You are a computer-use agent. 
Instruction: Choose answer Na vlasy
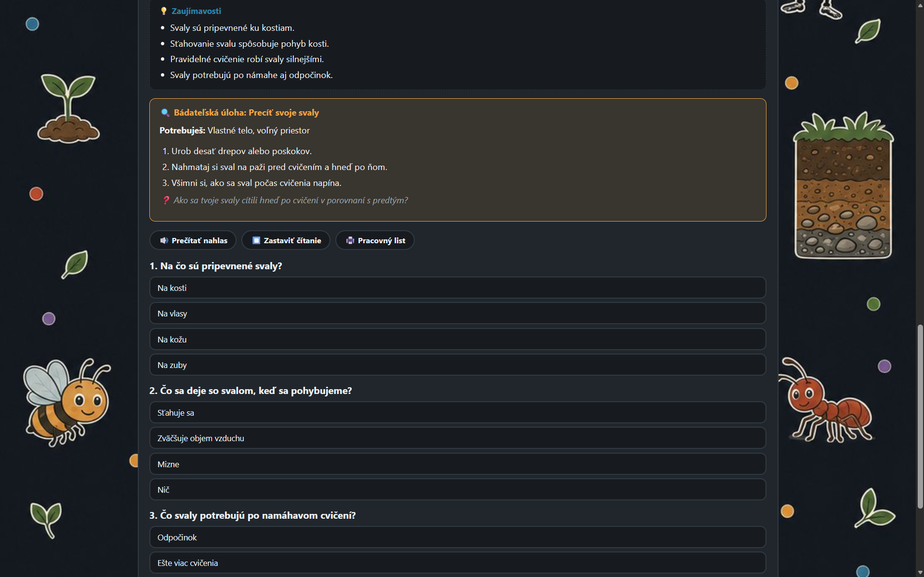click(x=457, y=313)
